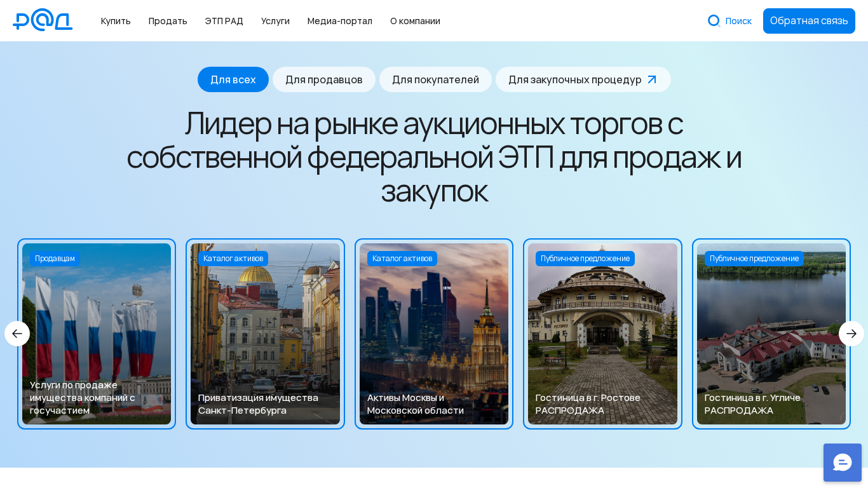Viewport: 868px width, 488px height.
Task: Click the Поиск link
Action: click(x=738, y=21)
